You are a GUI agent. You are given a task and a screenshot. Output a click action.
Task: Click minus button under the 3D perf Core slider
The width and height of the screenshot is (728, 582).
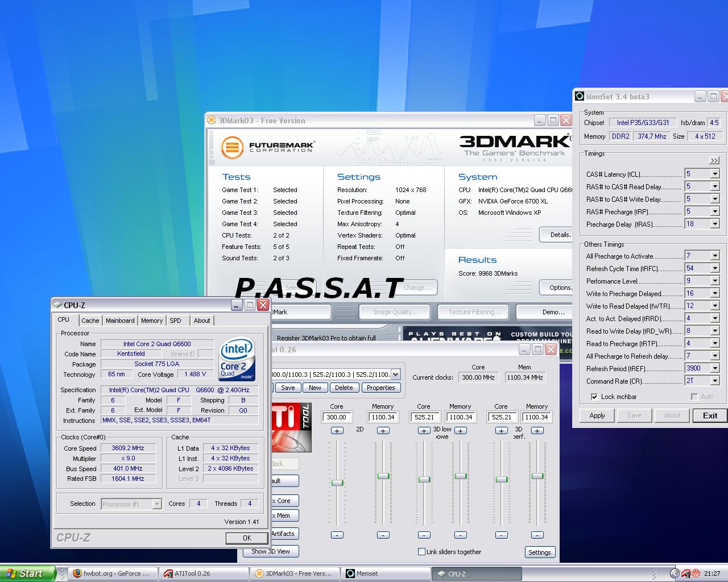click(x=501, y=535)
